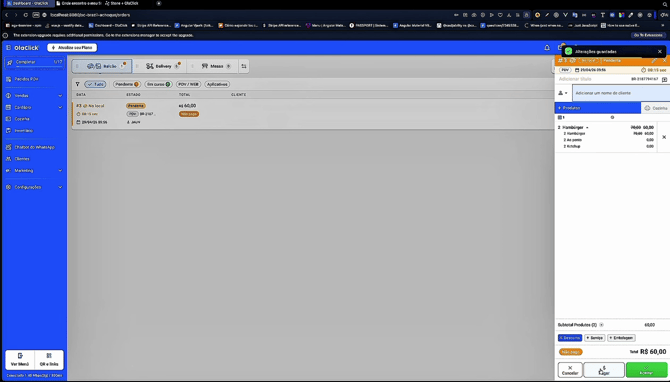Toggle the Pendente filter chip
Image resolution: width=670 pixels, height=382 pixels.
pyautogui.click(x=127, y=84)
